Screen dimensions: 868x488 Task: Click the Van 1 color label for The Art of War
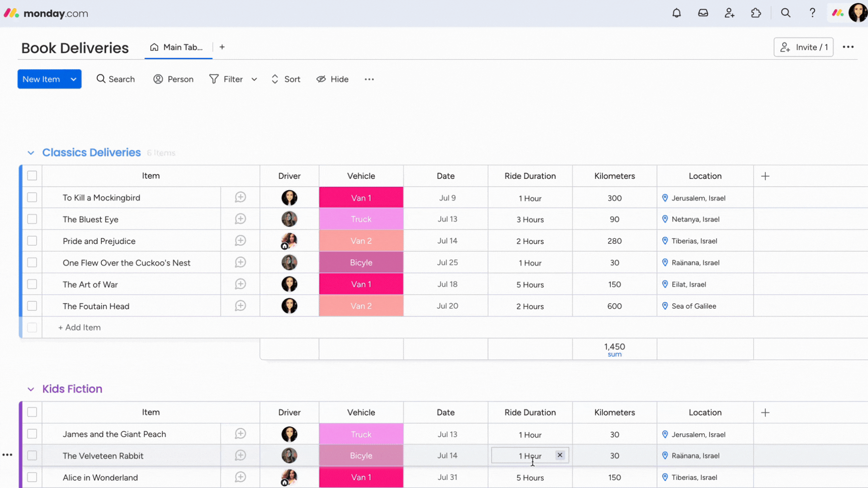(x=361, y=284)
